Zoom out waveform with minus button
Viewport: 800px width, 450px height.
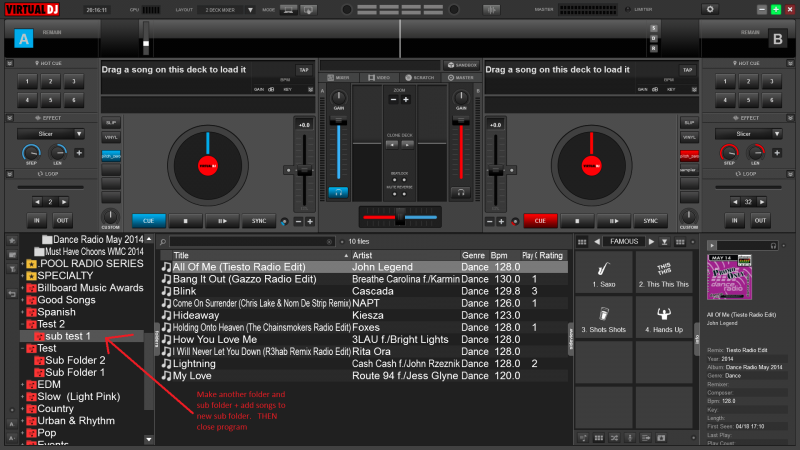[x=393, y=99]
